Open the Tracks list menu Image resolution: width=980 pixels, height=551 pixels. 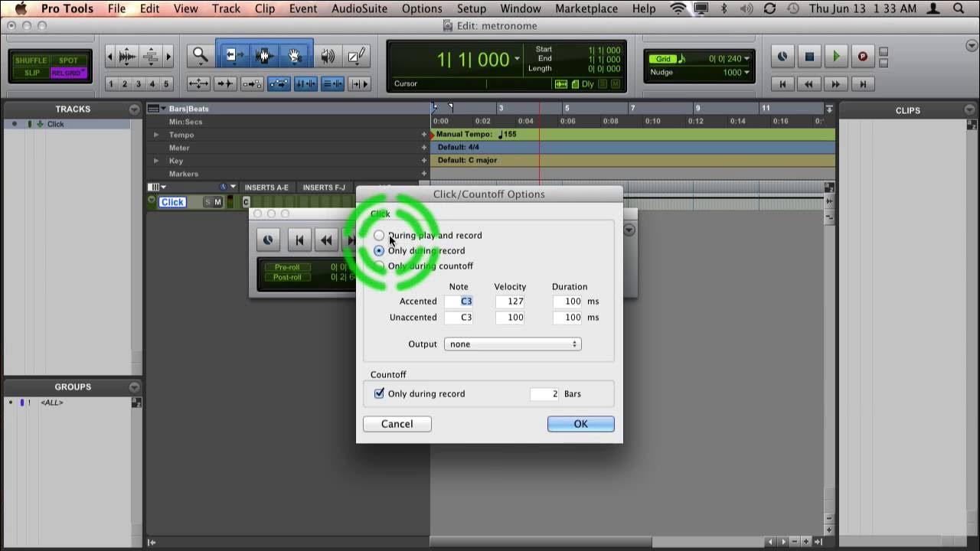tap(135, 109)
